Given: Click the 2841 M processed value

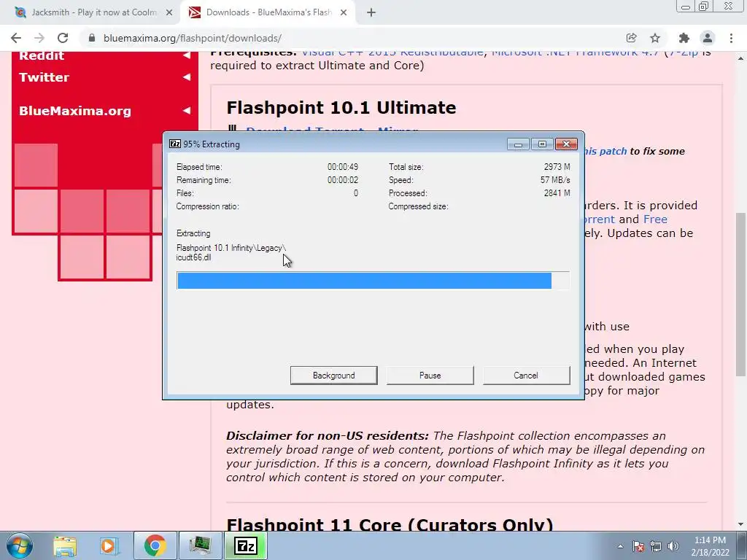Looking at the screenshot, I should coord(557,192).
